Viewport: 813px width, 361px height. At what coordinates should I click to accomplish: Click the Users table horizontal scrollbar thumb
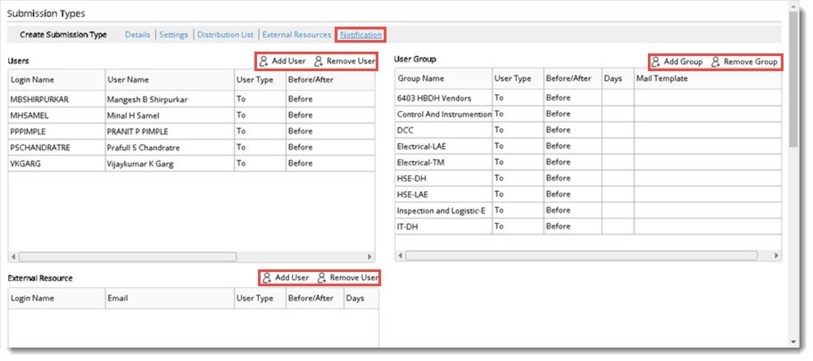coord(128,257)
